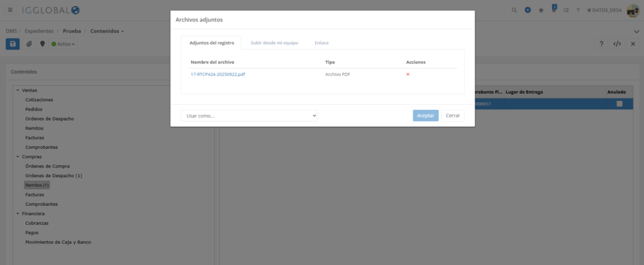This screenshot has height=265, width=644.
Task: Collapse the Financiera tree section
Action: [18, 214]
